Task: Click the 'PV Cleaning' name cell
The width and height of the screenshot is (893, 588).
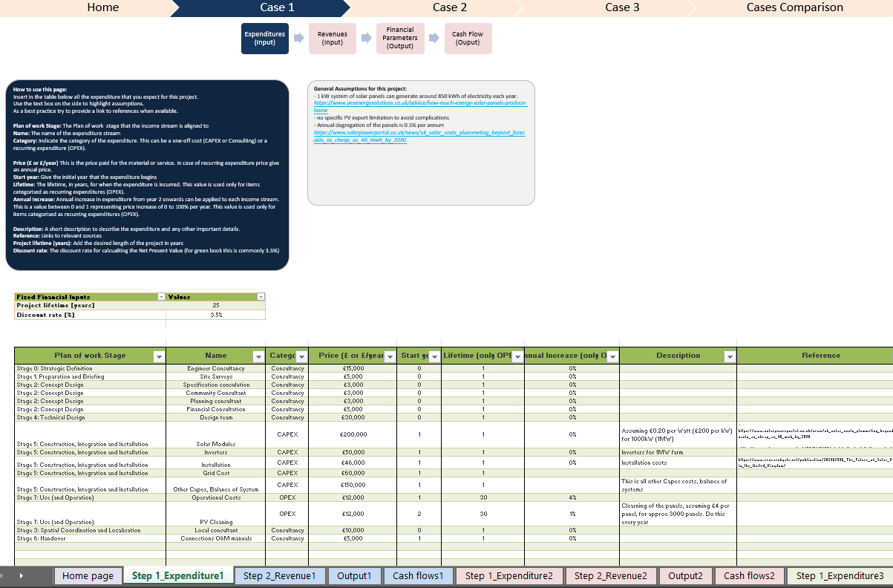Action: (x=215, y=514)
